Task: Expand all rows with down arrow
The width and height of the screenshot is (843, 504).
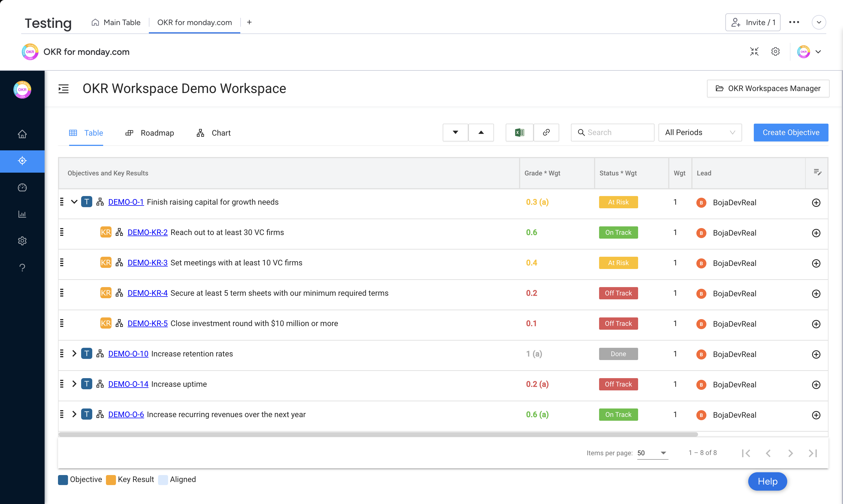Action: point(455,133)
